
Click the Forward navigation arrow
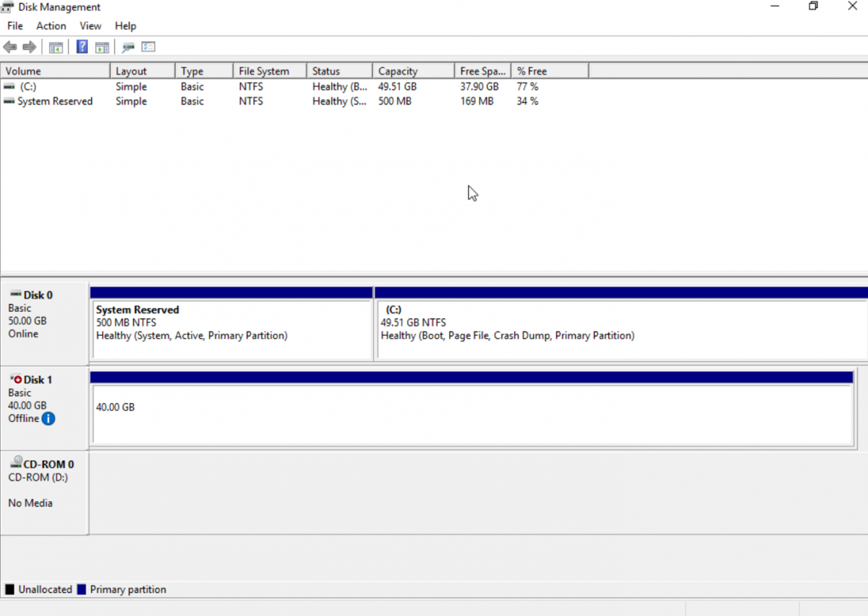pyautogui.click(x=28, y=47)
